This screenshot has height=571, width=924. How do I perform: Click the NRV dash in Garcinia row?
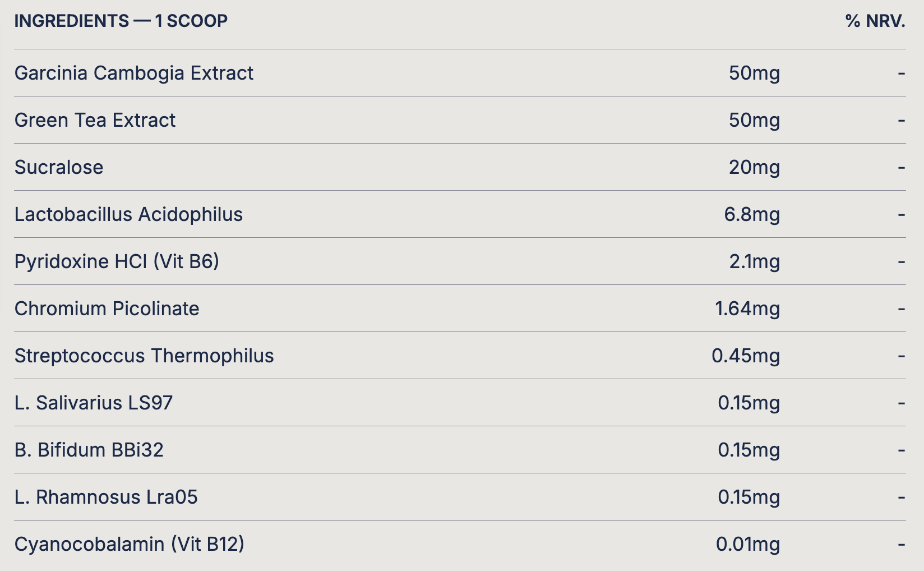click(x=901, y=73)
